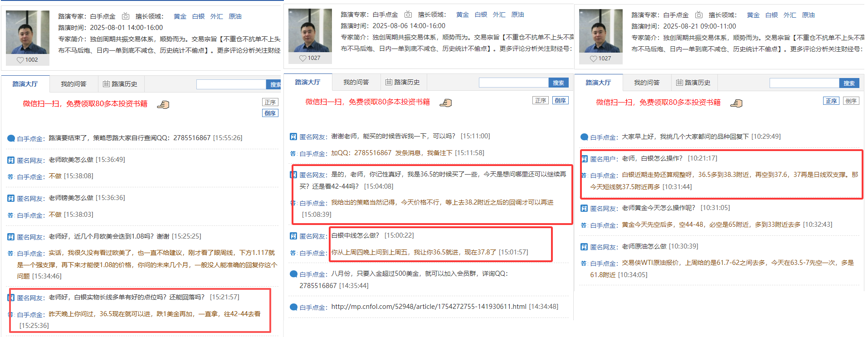Open 我的问答 tab in the 2025-08-01 panel
This screenshot has width=868, height=337.
[73, 84]
